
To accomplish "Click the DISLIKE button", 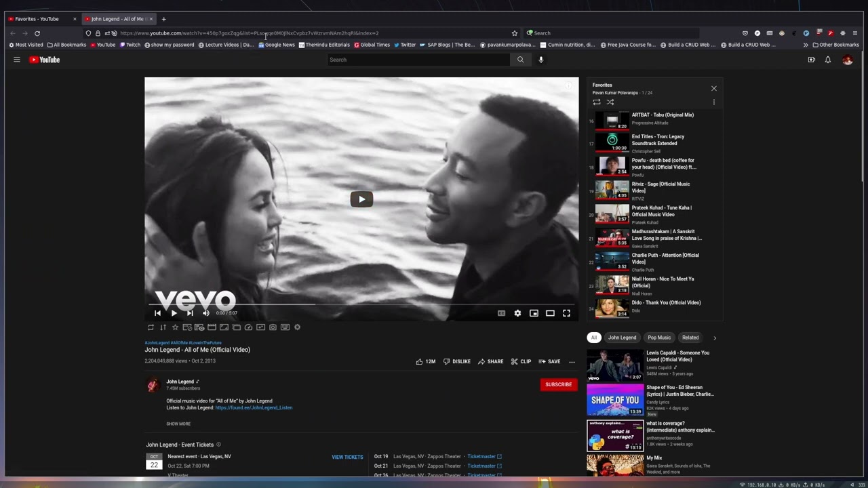I will (456, 362).
